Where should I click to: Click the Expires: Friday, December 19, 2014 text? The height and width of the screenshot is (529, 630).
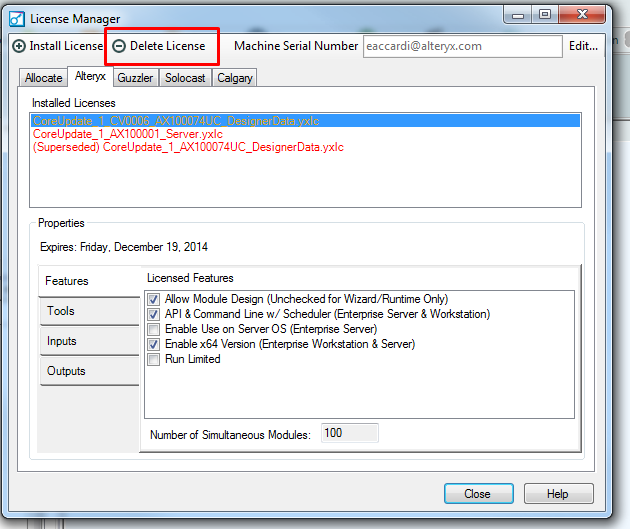pyautogui.click(x=124, y=247)
